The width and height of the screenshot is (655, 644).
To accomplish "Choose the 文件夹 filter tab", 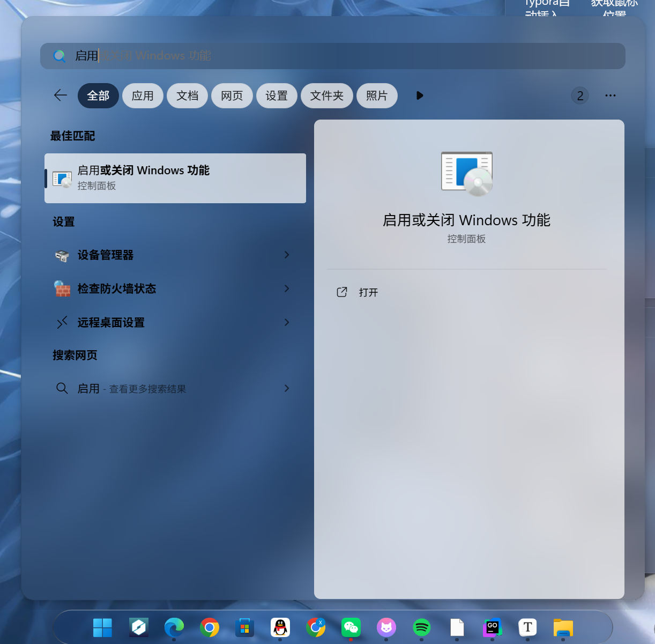I will 327,95.
